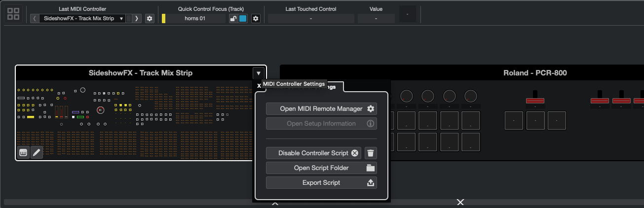Click rightmost upper-row pad on Roland
The image size is (644, 208).
pyautogui.click(x=471, y=120)
